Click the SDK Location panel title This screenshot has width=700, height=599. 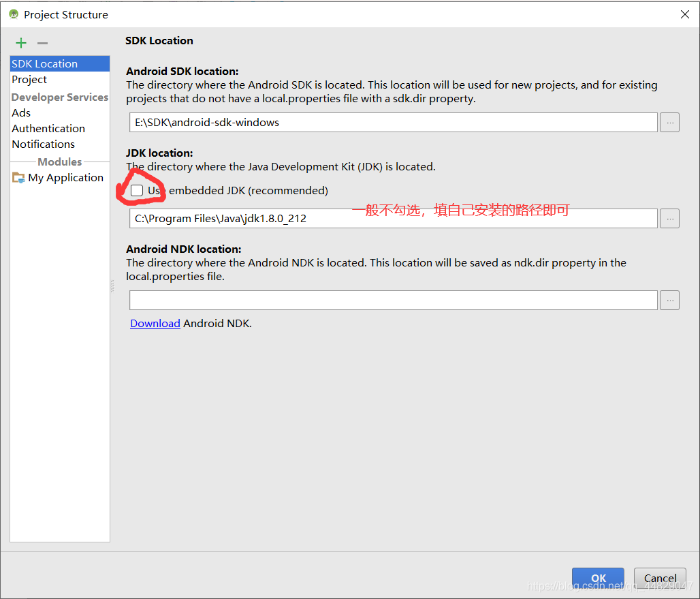click(159, 41)
